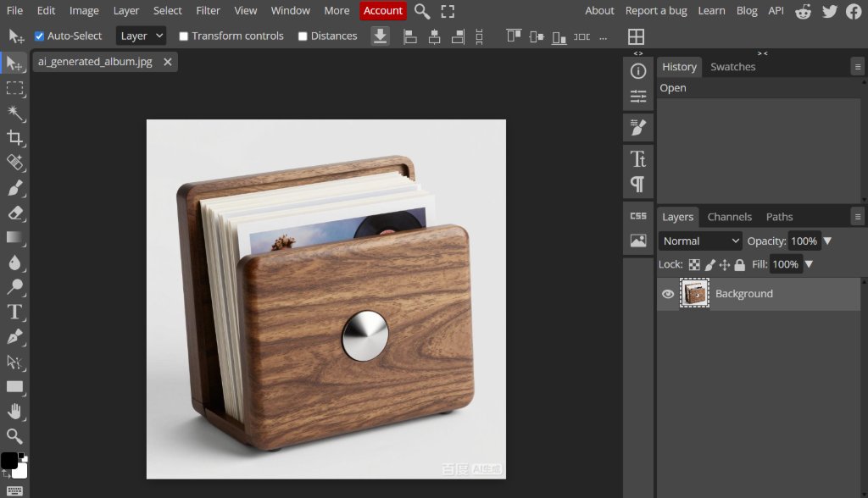The height and width of the screenshot is (498, 868).
Task: Align horizontal centers icon in the options bar
Action: [x=435, y=36]
